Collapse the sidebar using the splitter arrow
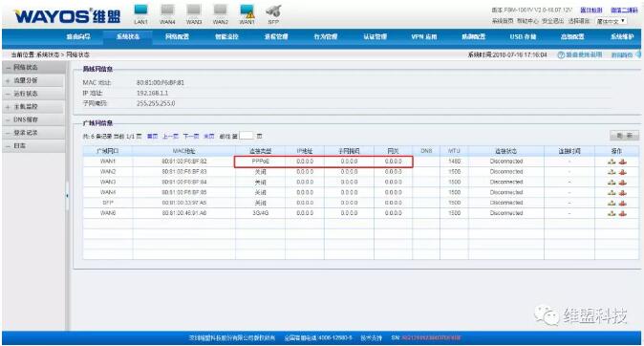 67,196
